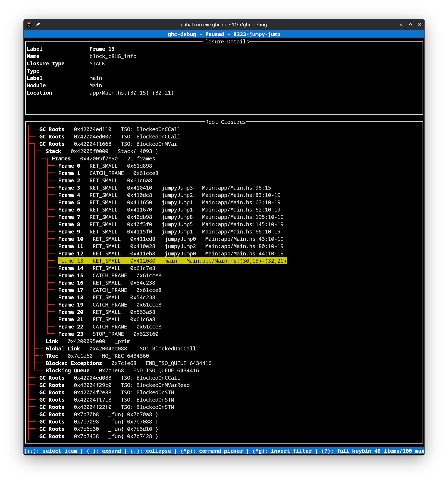Select Frame 7 jumpyJump8 row

[x=171, y=217]
